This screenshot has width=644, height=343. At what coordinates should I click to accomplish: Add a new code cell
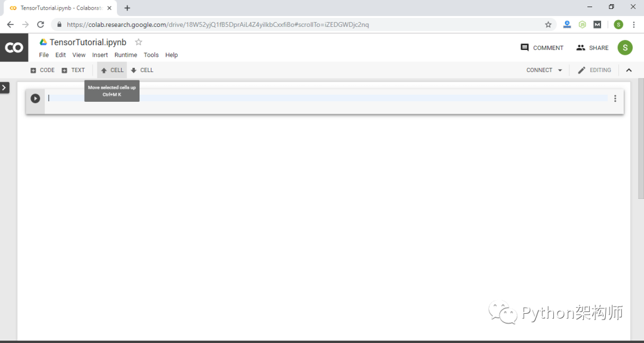pyautogui.click(x=42, y=70)
